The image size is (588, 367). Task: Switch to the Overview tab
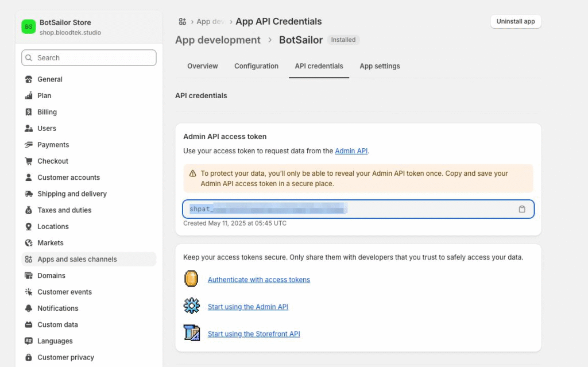(203, 66)
